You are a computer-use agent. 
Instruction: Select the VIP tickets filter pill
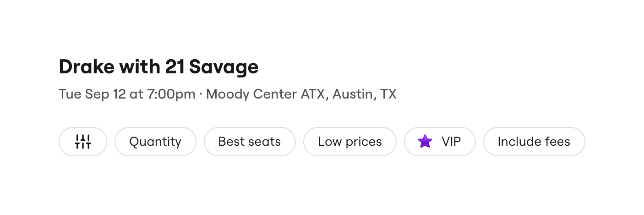pos(440,142)
